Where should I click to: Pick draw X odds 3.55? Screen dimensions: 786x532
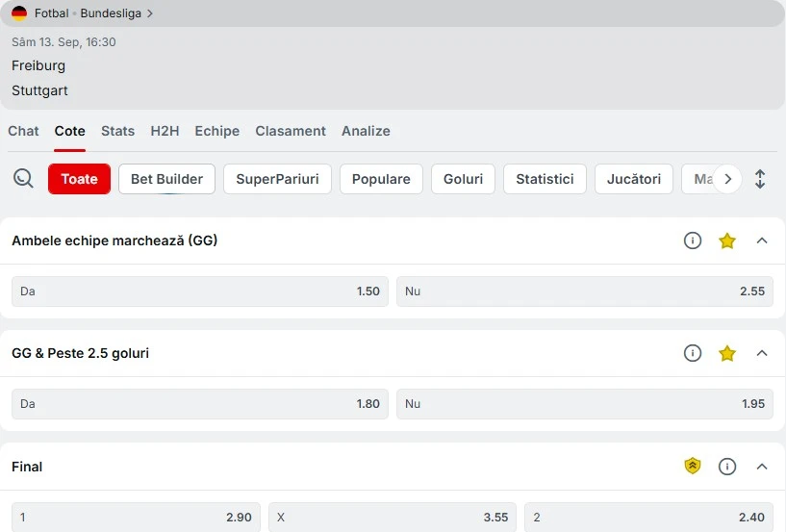click(393, 517)
